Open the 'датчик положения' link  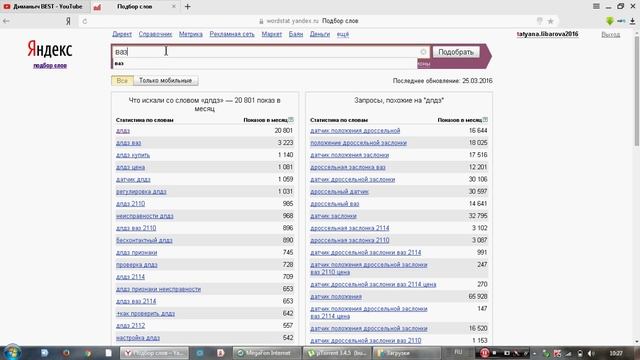[x=336, y=297]
